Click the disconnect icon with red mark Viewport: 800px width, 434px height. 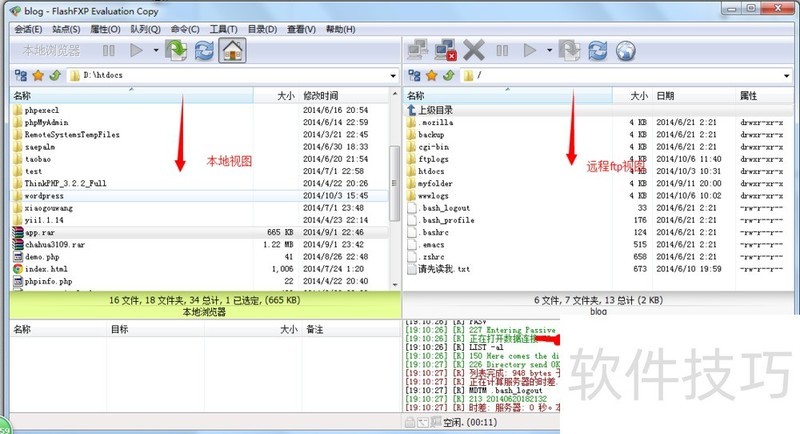[445, 50]
